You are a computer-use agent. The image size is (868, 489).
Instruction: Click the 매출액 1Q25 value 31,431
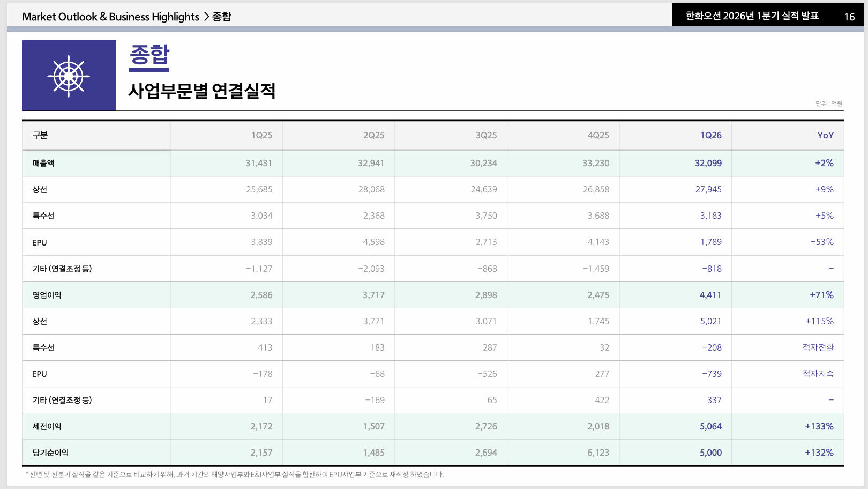259,163
